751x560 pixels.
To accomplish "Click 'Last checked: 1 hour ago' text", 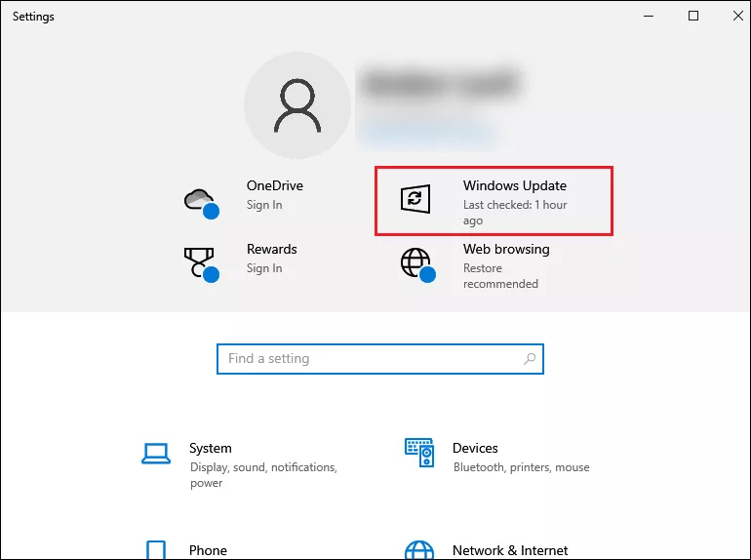I will 515,213.
